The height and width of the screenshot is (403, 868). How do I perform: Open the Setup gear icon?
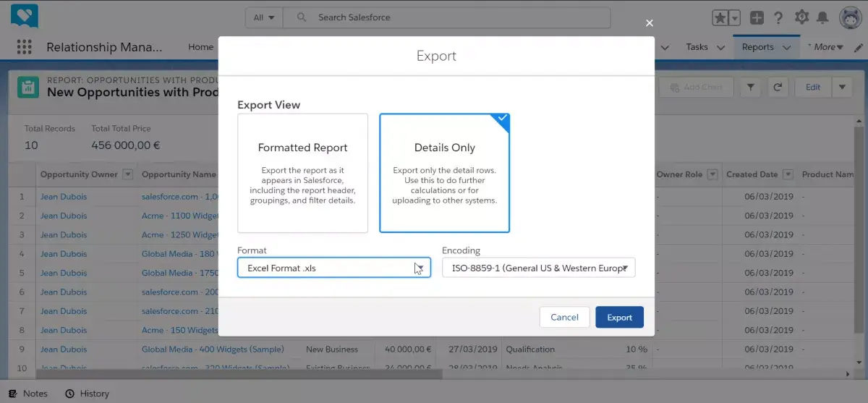[x=801, y=17]
